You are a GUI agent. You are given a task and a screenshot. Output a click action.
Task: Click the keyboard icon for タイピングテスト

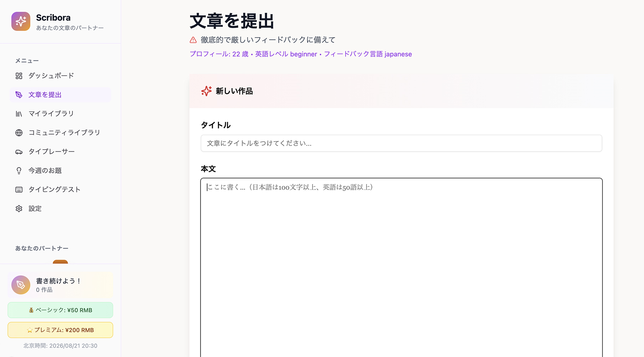pyautogui.click(x=19, y=190)
